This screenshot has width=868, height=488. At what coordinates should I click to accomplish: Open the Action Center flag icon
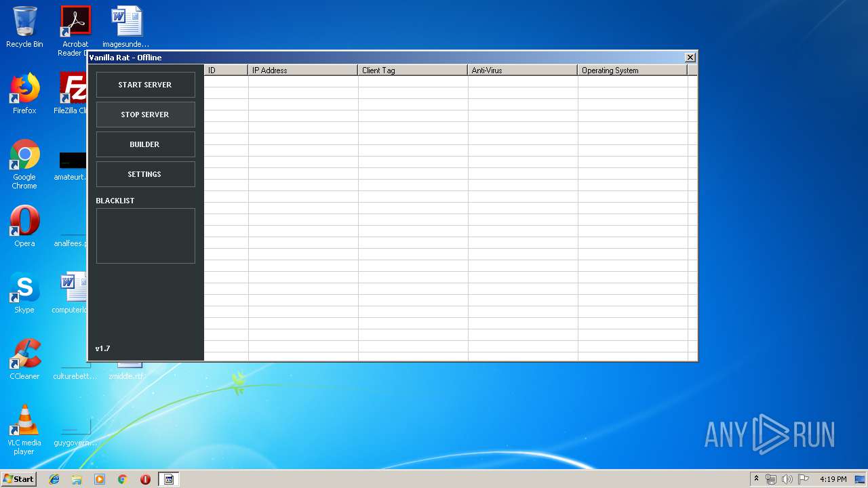(804, 479)
